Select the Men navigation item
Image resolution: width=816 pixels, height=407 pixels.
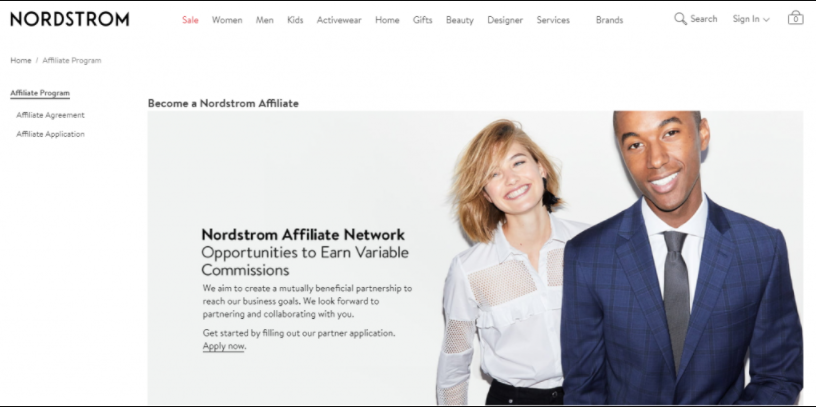point(264,20)
